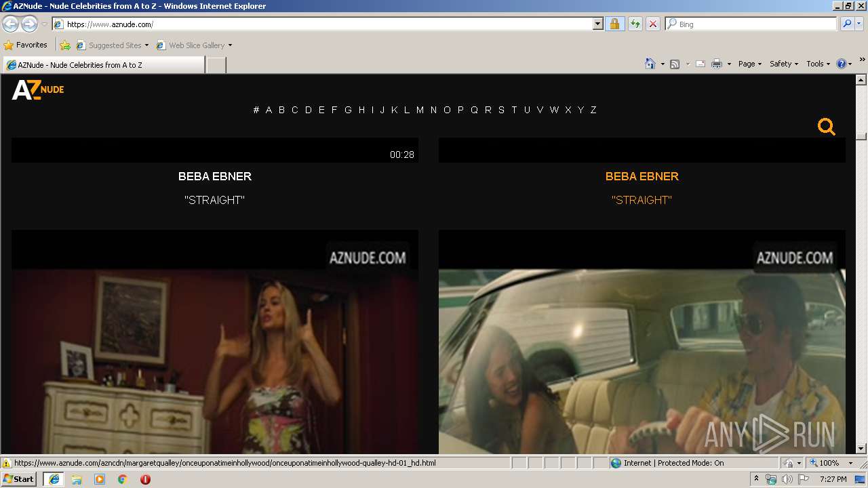Click Internet Explorer taskbar icon
Viewport: 868px width, 488px height.
(x=54, y=479)
